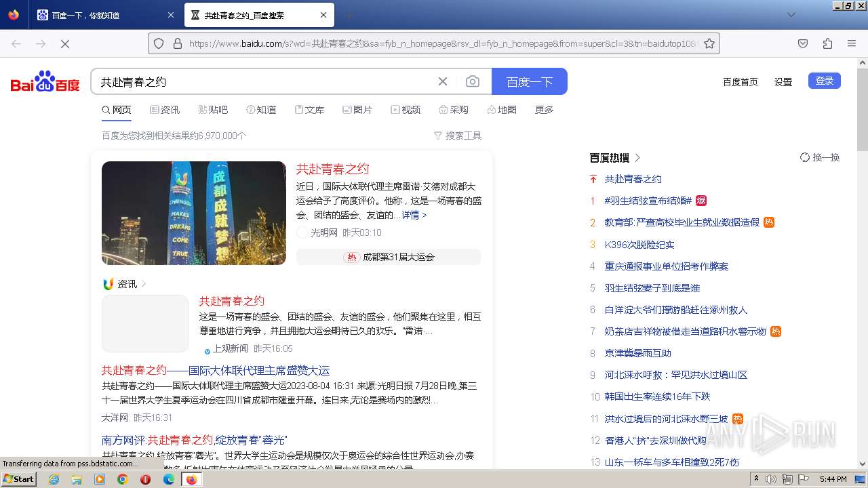Switch to 百度一下，你就知道 tab

[106, 15]
